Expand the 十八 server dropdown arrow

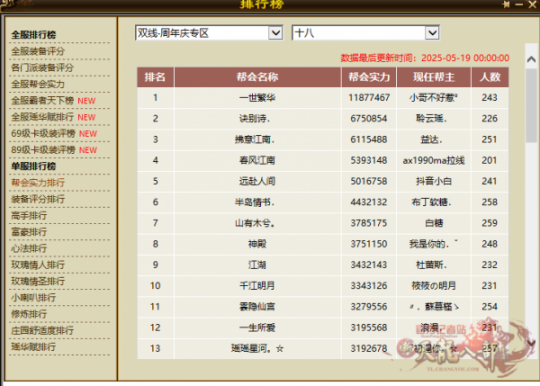click(x=432, y=33)
